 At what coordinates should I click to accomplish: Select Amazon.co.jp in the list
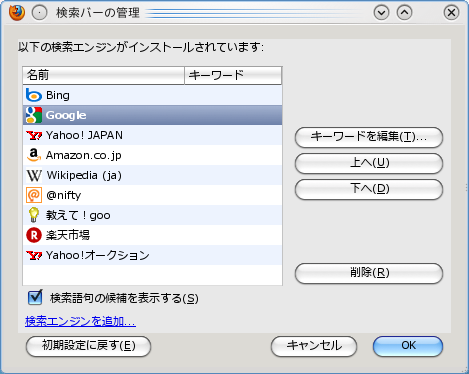152,155
